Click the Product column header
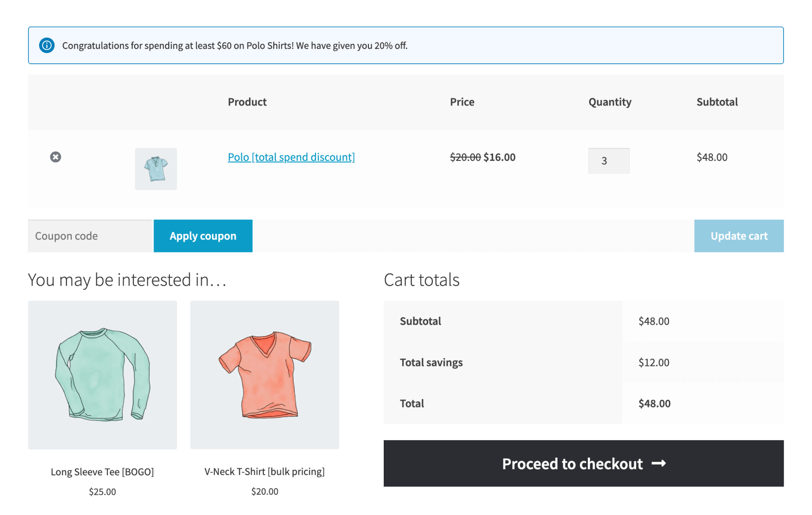 click(247, 102)
